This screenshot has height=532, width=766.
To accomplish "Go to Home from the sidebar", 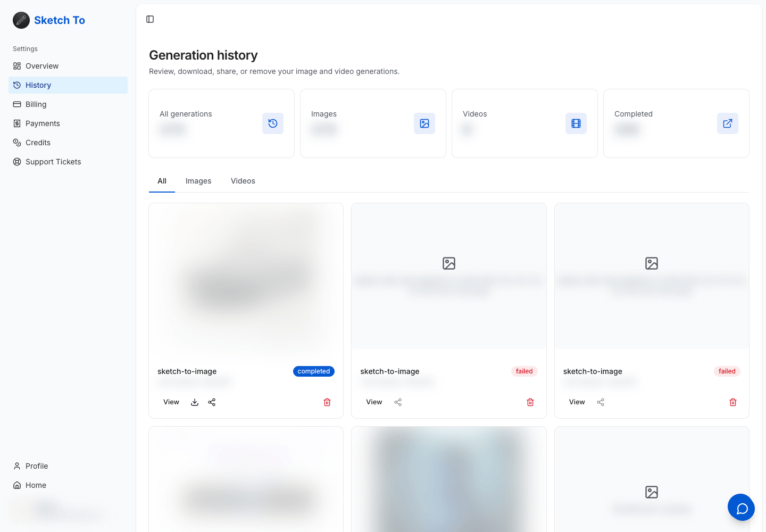I will coord(68,485).
